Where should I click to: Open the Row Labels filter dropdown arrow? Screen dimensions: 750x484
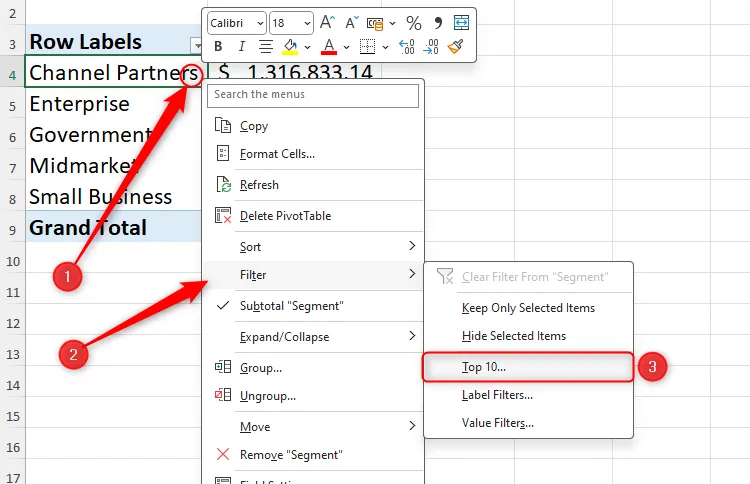click(197, 45)
